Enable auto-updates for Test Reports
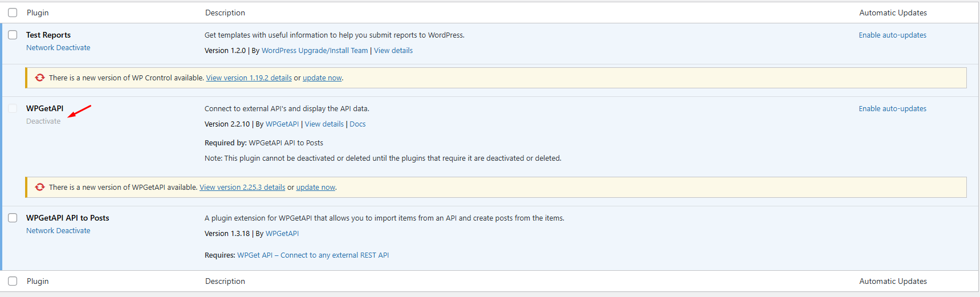The width and height of the screenshot is (980, 297). coord(892,35)
